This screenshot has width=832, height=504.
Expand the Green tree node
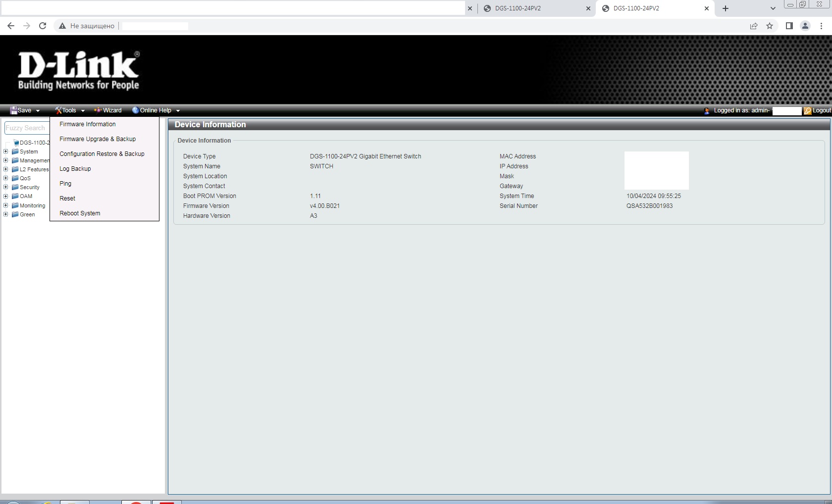(6, 214)
